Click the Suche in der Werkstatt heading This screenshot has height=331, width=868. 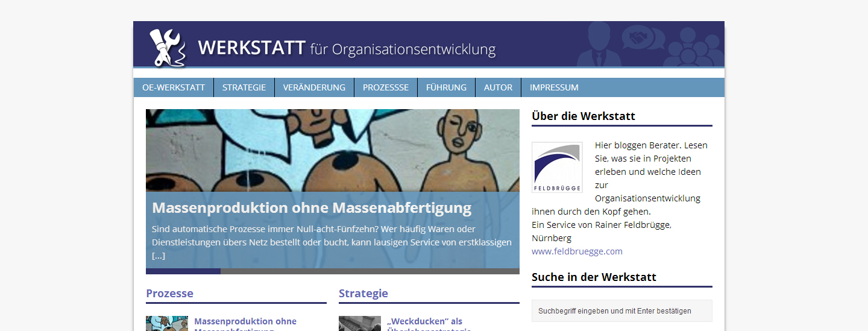click(594, 277)
